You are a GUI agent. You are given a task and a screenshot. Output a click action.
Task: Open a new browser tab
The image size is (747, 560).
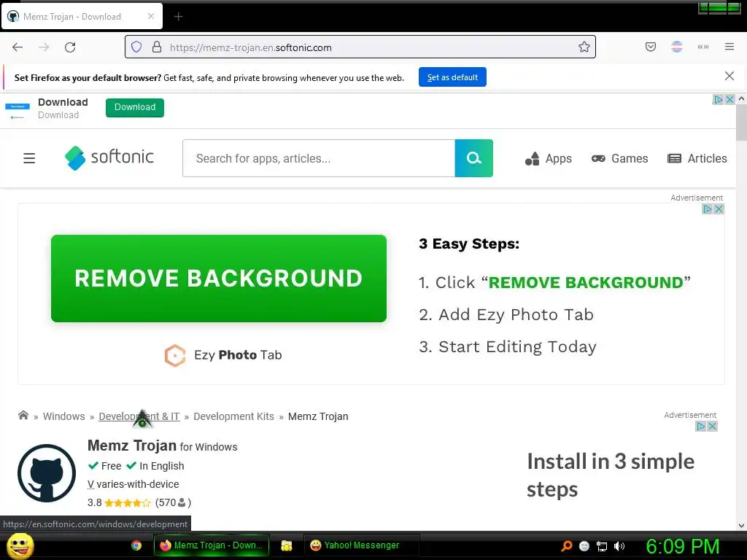coord(178,17)
